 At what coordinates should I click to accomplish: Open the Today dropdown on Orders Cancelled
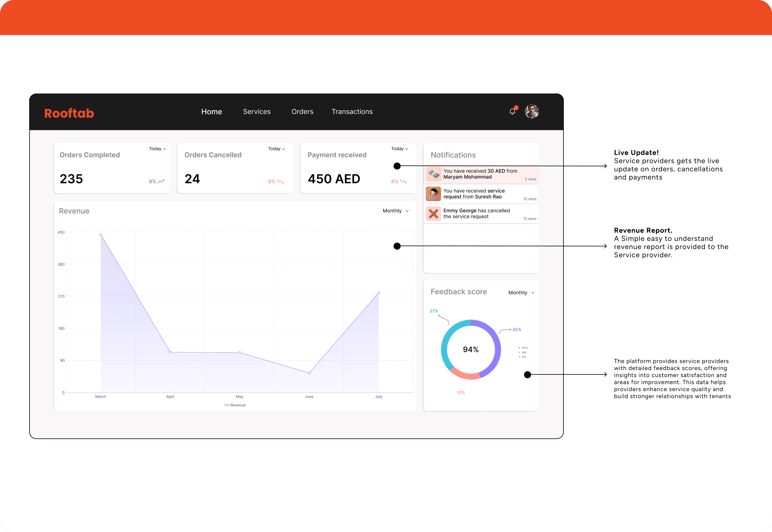276,149
